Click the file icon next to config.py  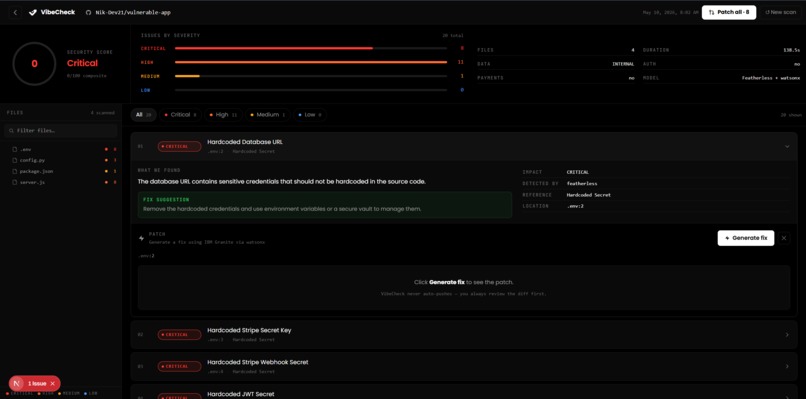[14, 160]
